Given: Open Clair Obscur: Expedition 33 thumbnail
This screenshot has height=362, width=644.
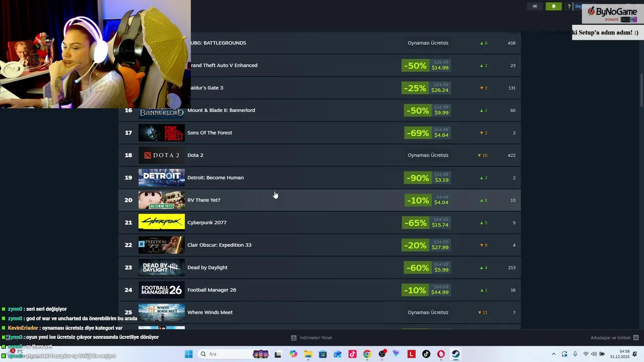Looking at the screenshot, I should pos(162,245).
